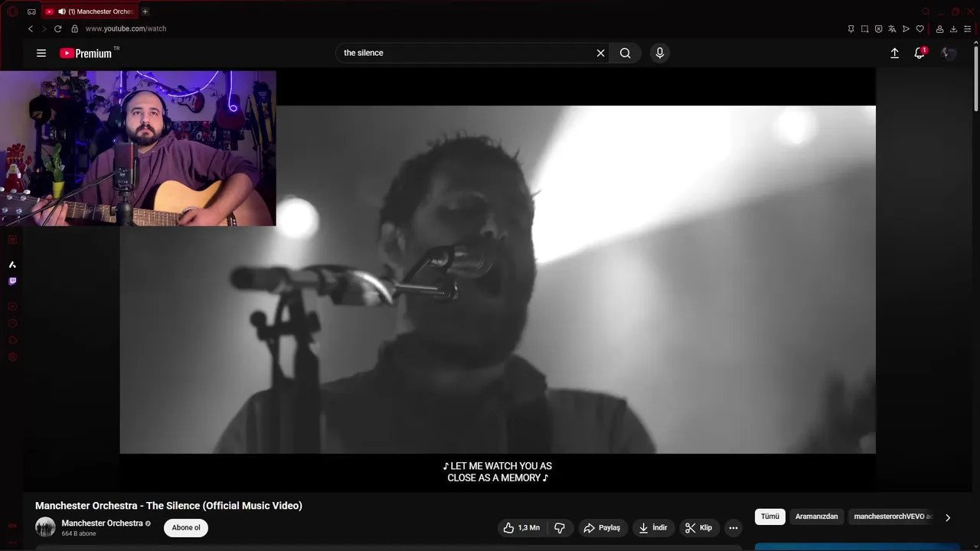The image size is (980, 551).
Task: Start voice search with the microphone
Action: [x=659, y=53]
